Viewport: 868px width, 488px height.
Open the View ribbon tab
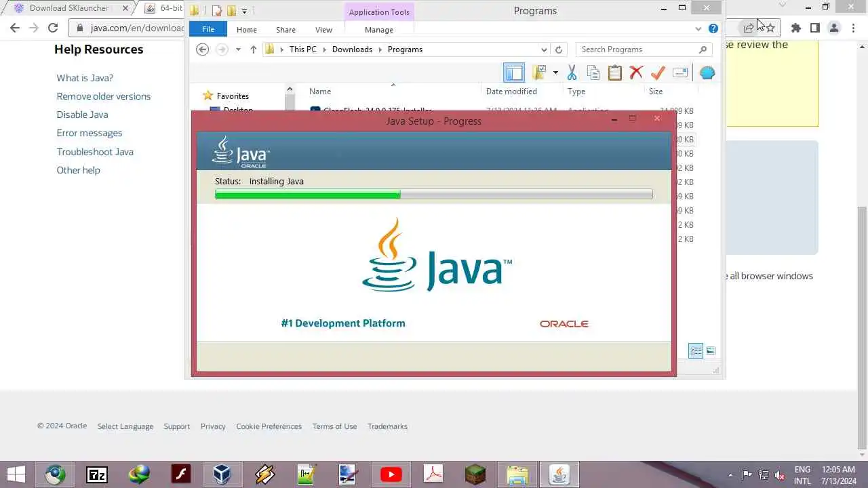[323, 30]
